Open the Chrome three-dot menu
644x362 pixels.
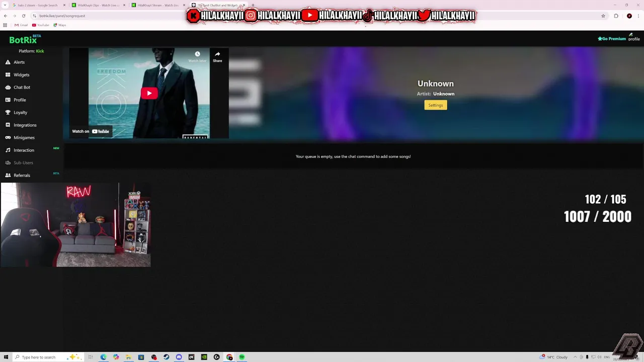click(638, 16)
